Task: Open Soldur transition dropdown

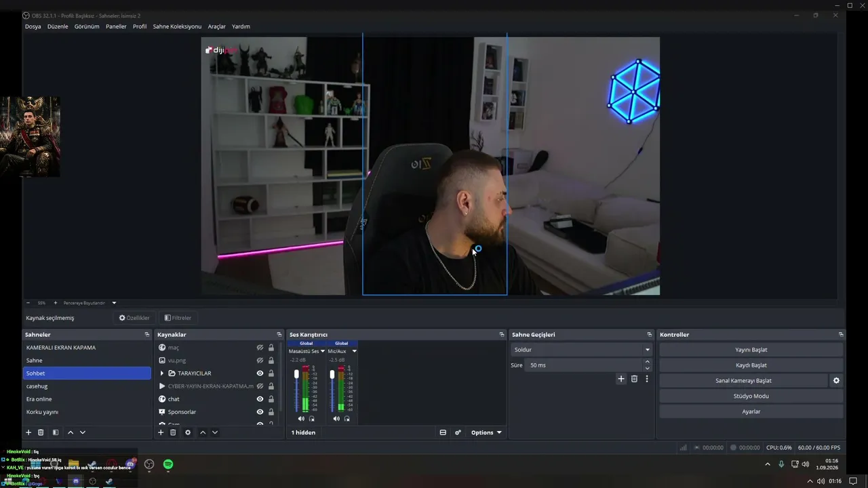Action: pyautogui.click(x=581, y=350)
